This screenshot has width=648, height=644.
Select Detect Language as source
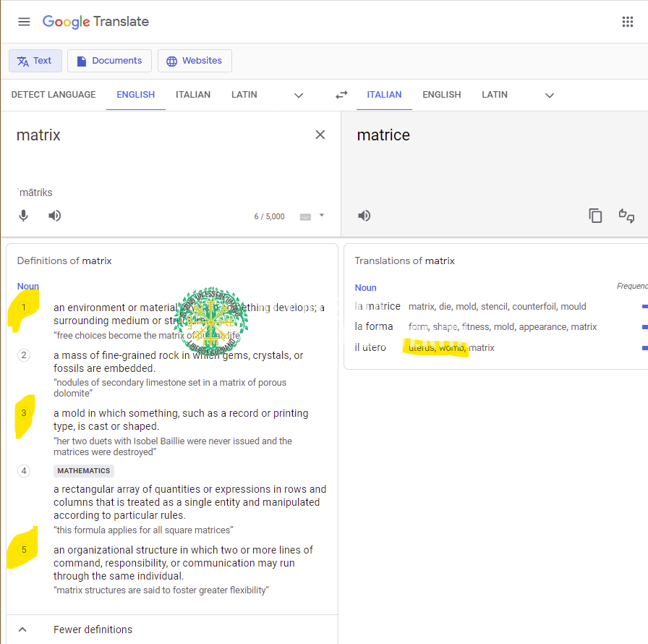click(x=54, y=95)
